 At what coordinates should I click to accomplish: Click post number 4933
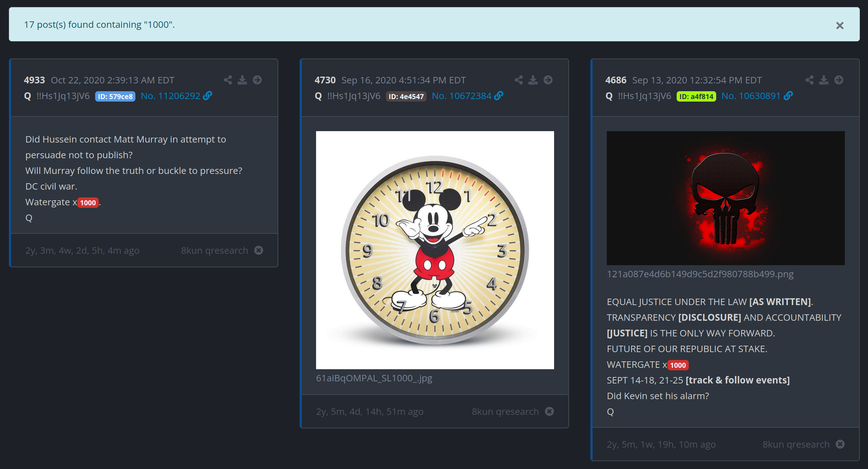click(x=35, y=80)
